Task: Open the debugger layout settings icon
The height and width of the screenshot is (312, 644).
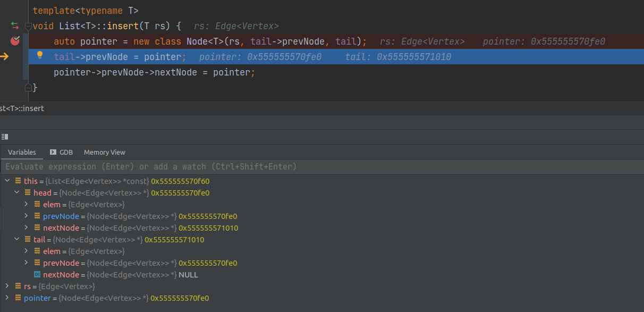Action: pyautogui.click(x=5, y=137)
